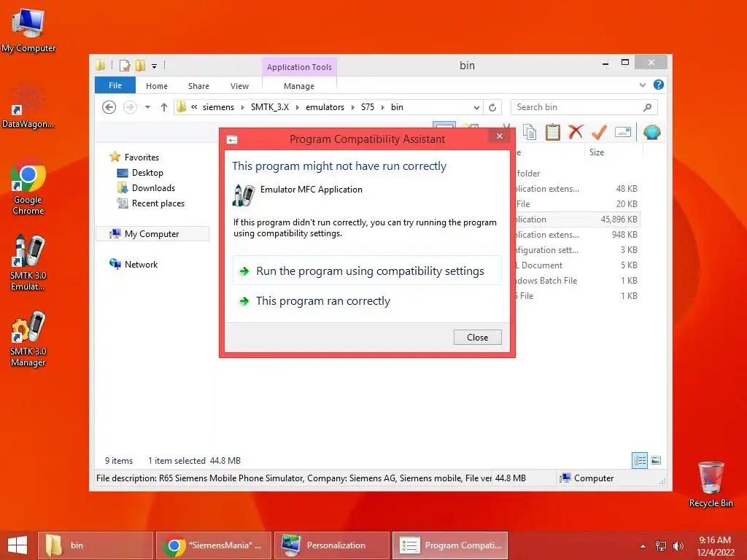Open Explorer Help question mark
Image resolution: width=747 pixels, height=560 pixels.
[x=659, y=85]
